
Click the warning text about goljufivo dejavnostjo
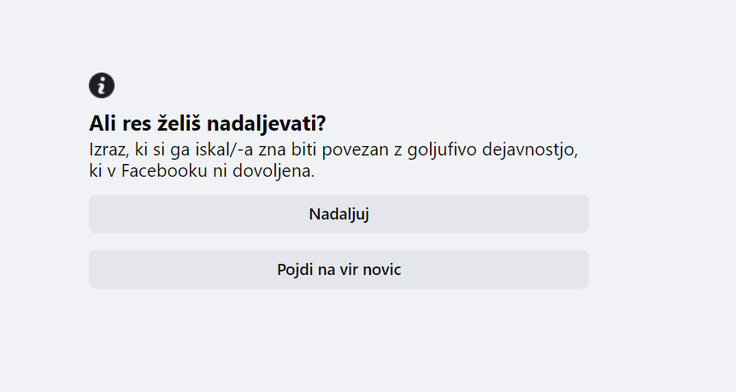tap(333, 160)
